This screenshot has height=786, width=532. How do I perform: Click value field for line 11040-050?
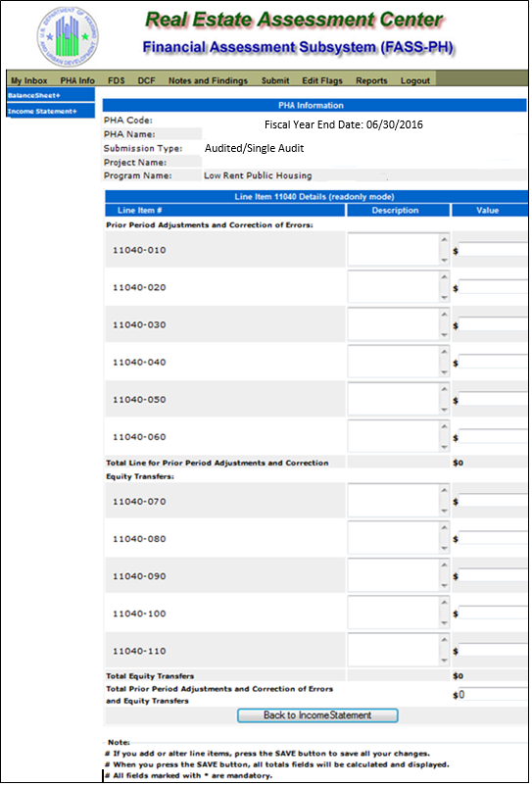(x=494, y=400)
